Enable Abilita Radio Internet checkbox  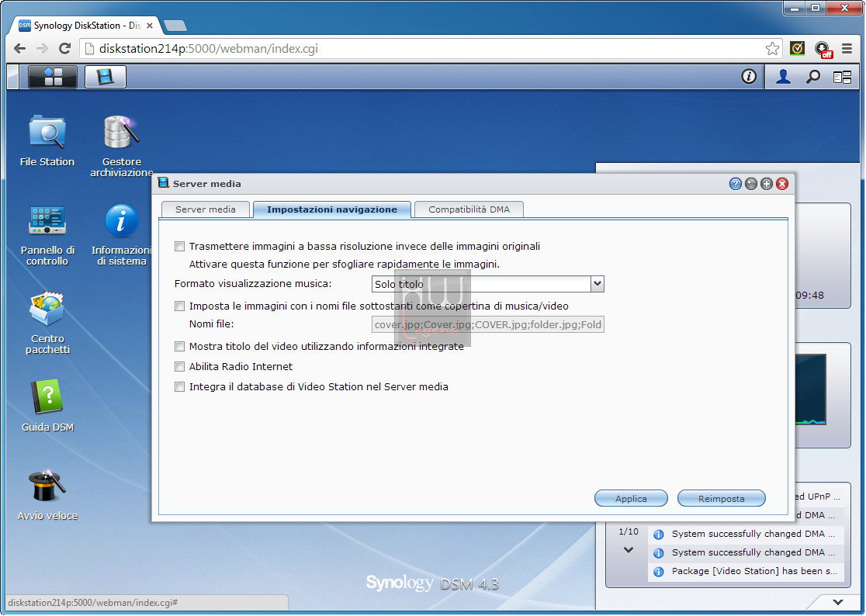pos(179,366)
